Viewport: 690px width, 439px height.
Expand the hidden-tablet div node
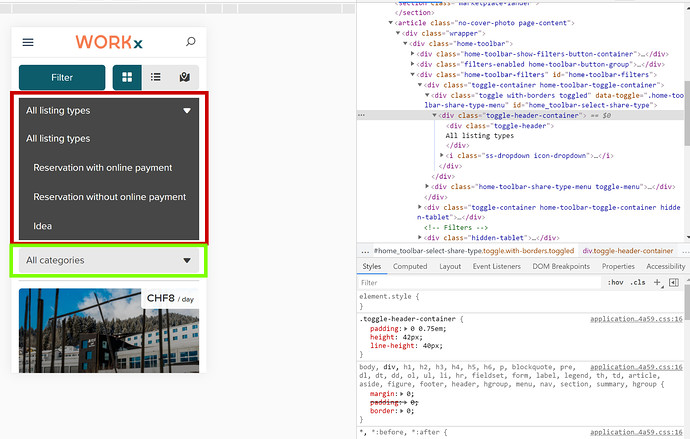point(420,238)
